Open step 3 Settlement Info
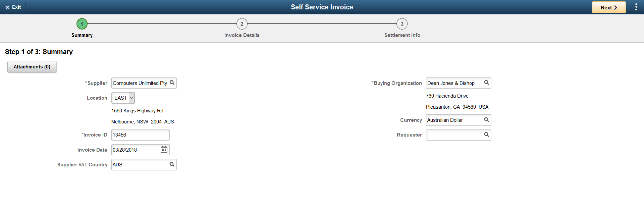644x211 pixels. (x=402, y=23)
